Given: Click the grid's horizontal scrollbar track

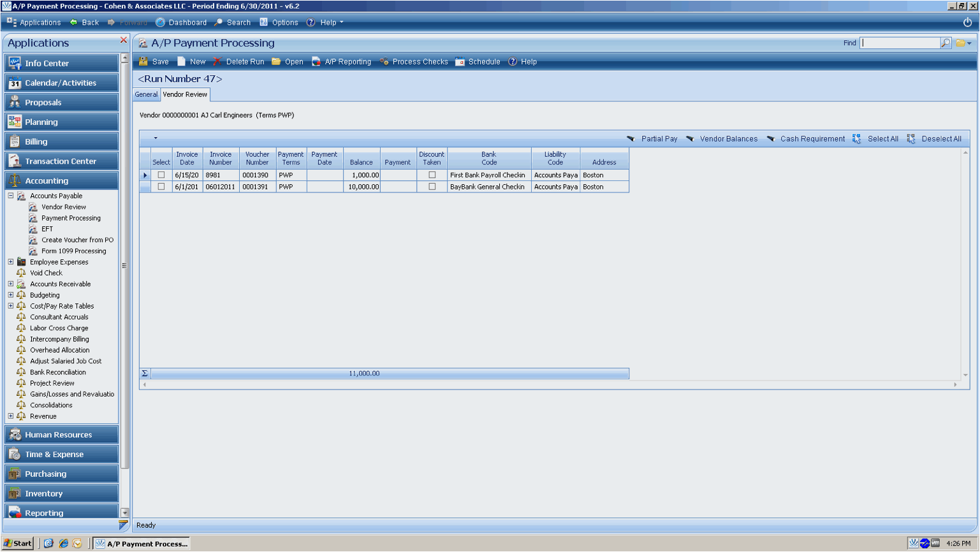Looking at the screenshot, I should (x=550, y=384).
